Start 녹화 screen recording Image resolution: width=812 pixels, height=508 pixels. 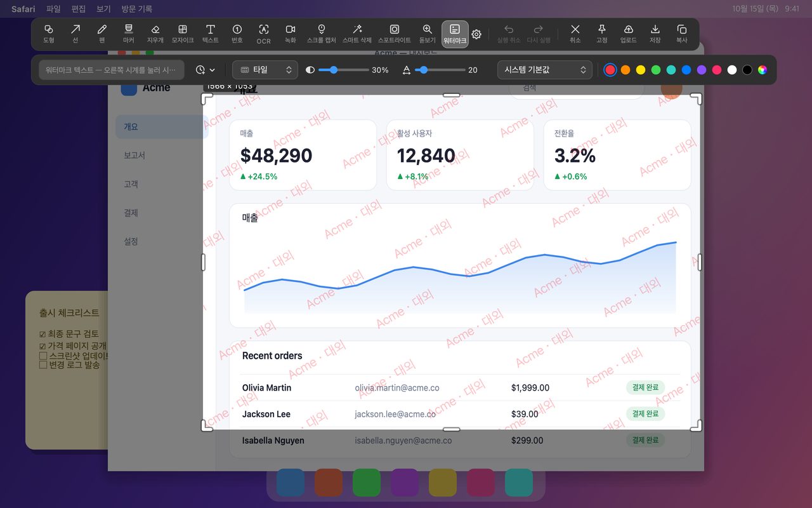click(291, 34)
